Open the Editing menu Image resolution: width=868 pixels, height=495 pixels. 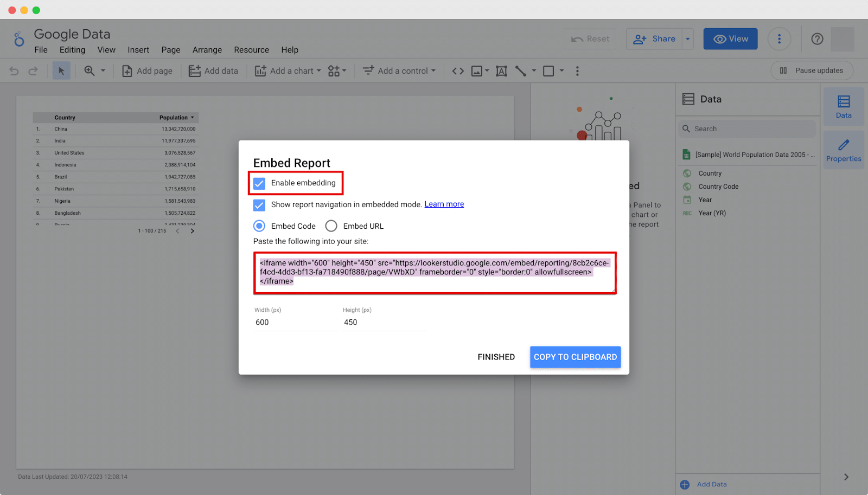72,50
